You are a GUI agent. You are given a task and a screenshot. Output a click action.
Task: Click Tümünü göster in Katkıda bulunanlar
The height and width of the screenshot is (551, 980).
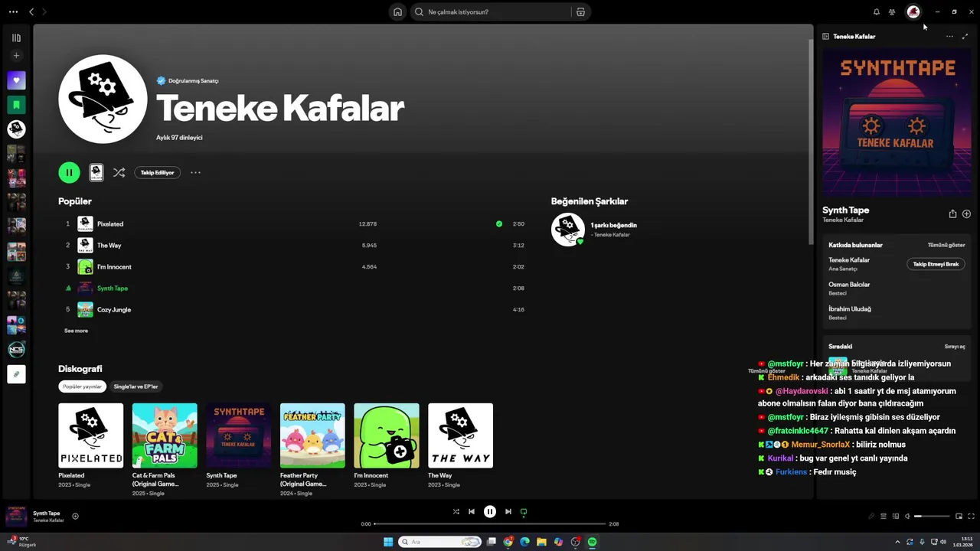click(946, 245)
